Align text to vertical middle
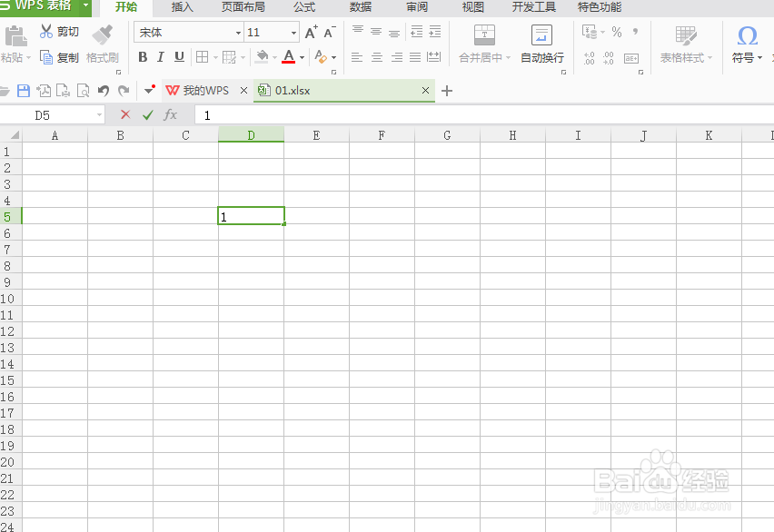 point(376,32)
